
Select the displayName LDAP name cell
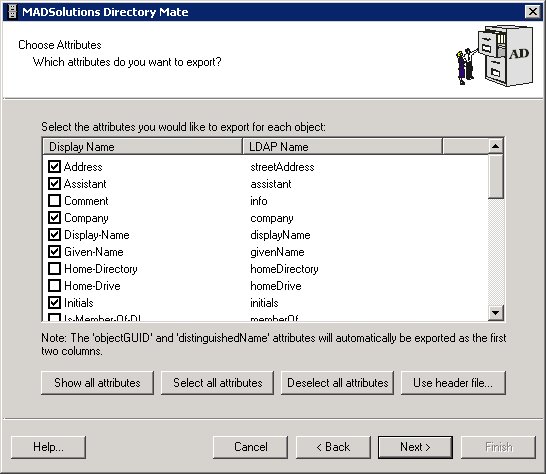(x=280, y=235)
